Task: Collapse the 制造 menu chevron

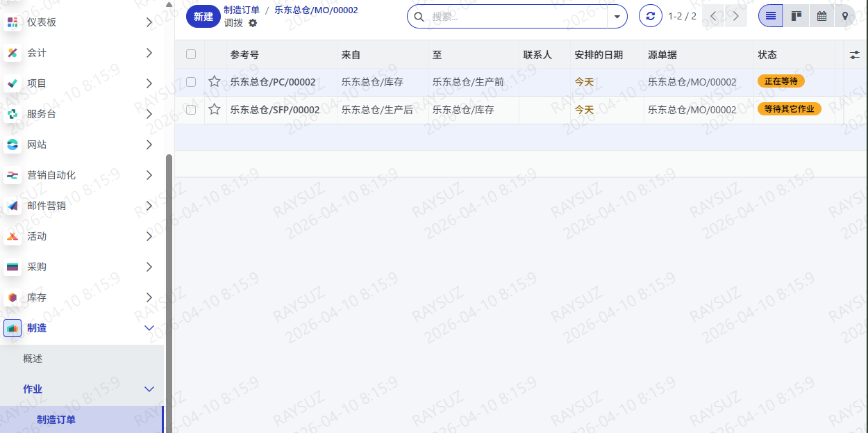Action: click(x=149, y=328)
